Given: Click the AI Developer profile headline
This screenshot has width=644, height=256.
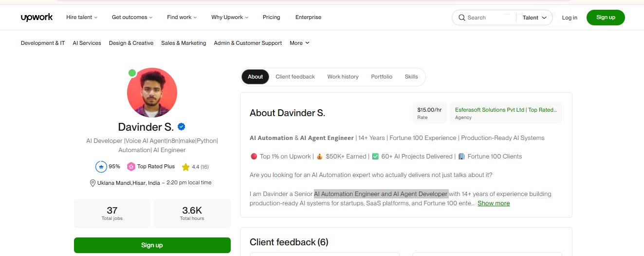Looking at the screenshot, I should (152, 145).
